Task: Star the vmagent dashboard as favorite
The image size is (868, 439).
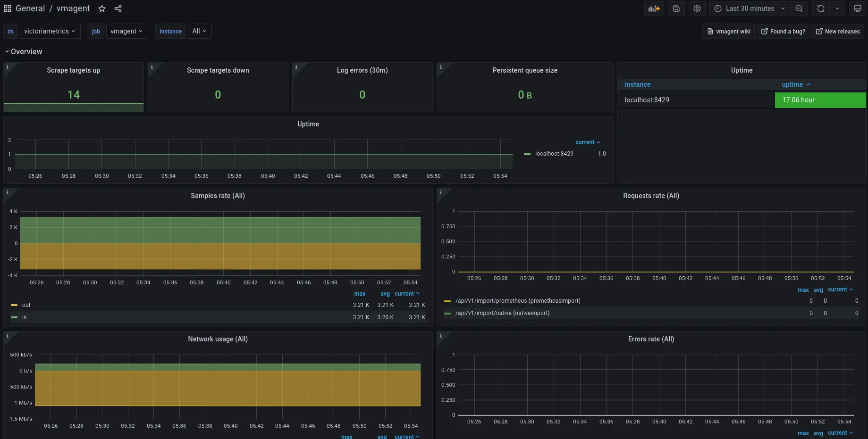Action: coord(102,8)
